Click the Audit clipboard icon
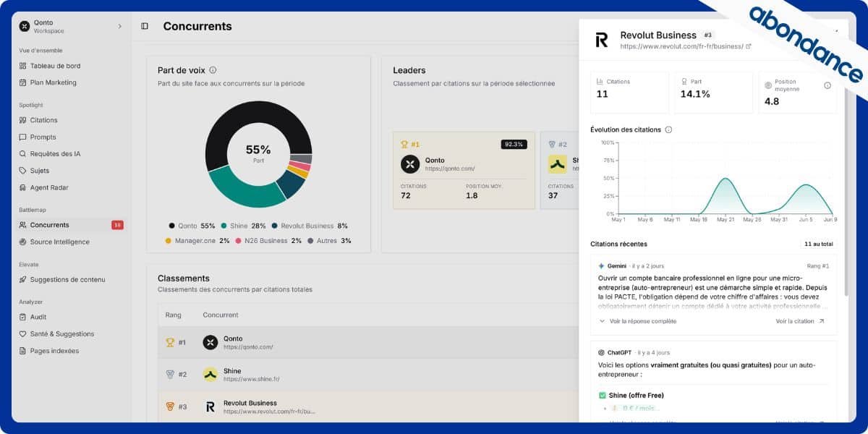This screenshot has width=868, height=434. 23,317
